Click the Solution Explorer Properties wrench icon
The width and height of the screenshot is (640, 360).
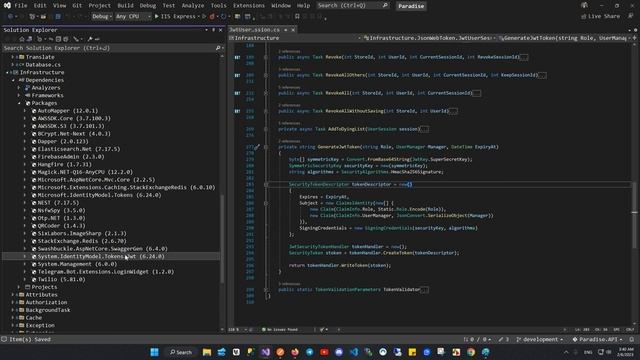(90, 39)
